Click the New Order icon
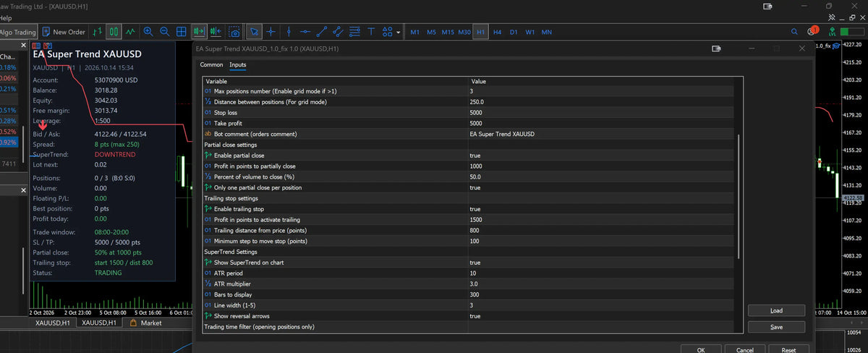 [64, 32]
